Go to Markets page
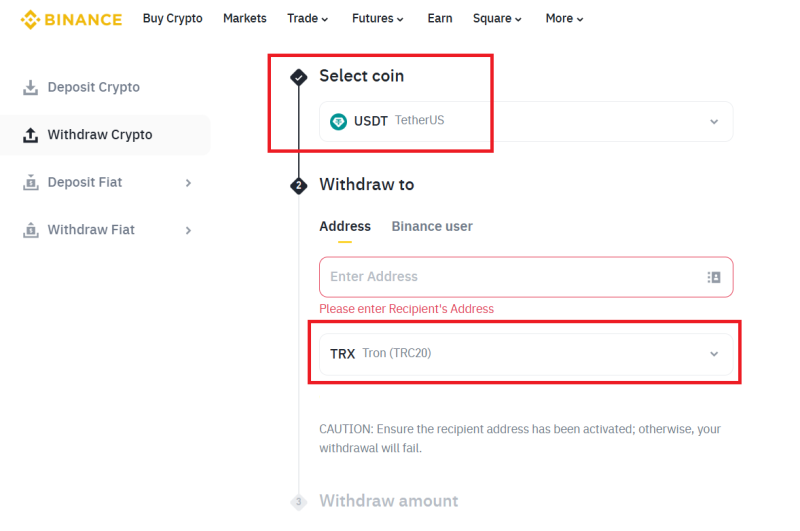Screen dimensions: 800x531 [244, 18]
